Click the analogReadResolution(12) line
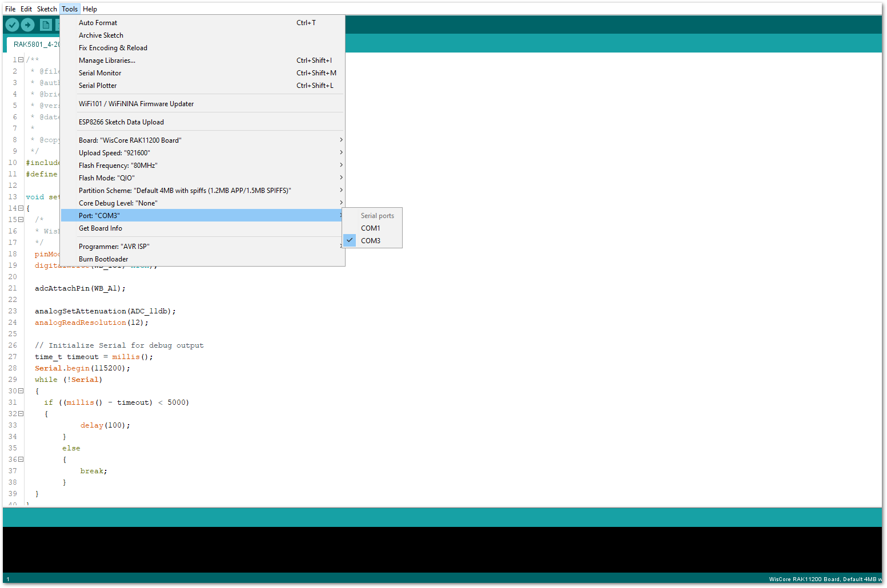The image size is (887, 588). point(91,323)
